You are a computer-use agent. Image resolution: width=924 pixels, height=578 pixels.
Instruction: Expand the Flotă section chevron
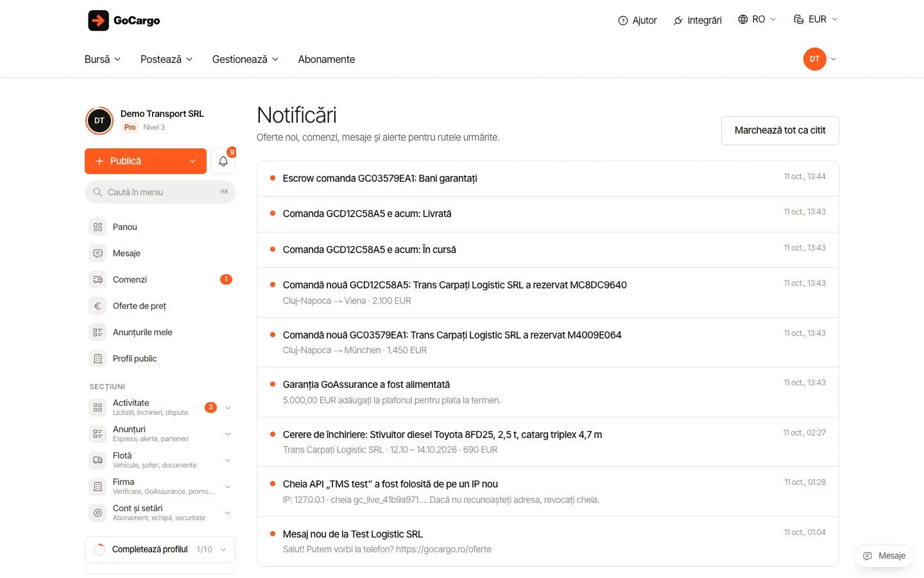(228, 460)
